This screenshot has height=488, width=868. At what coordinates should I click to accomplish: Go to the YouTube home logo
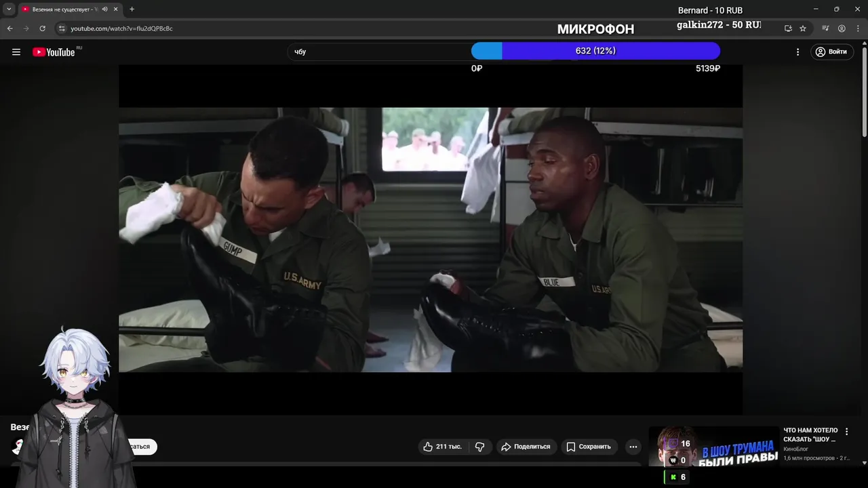pos(54,52)
